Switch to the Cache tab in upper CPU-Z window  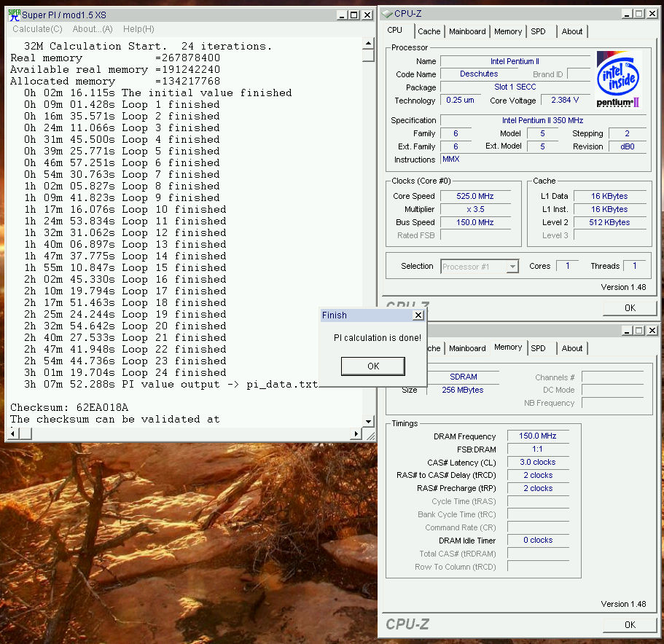click(429, 31)
